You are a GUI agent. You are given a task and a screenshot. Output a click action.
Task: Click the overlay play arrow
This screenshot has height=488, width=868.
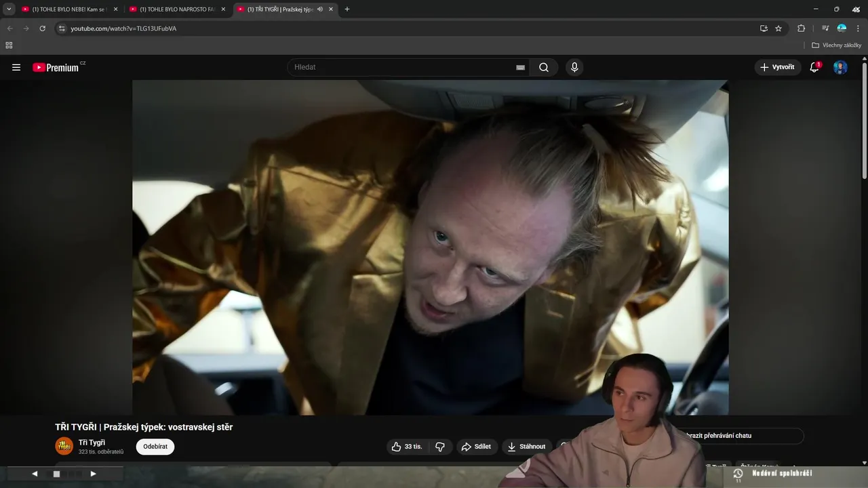[93, 474]
